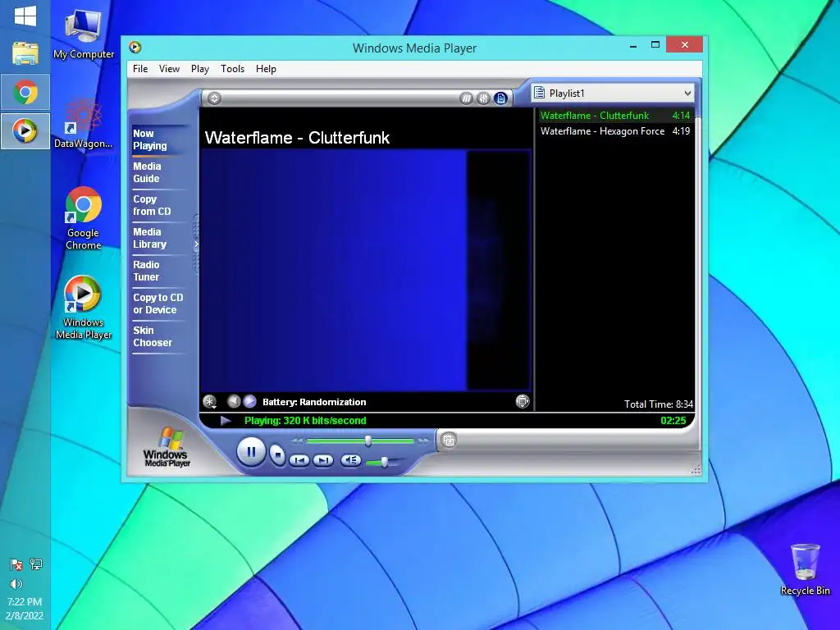Click the Windows Media Player logo
The width and height of the screenshot is (840, 630).
click(166, 447)
